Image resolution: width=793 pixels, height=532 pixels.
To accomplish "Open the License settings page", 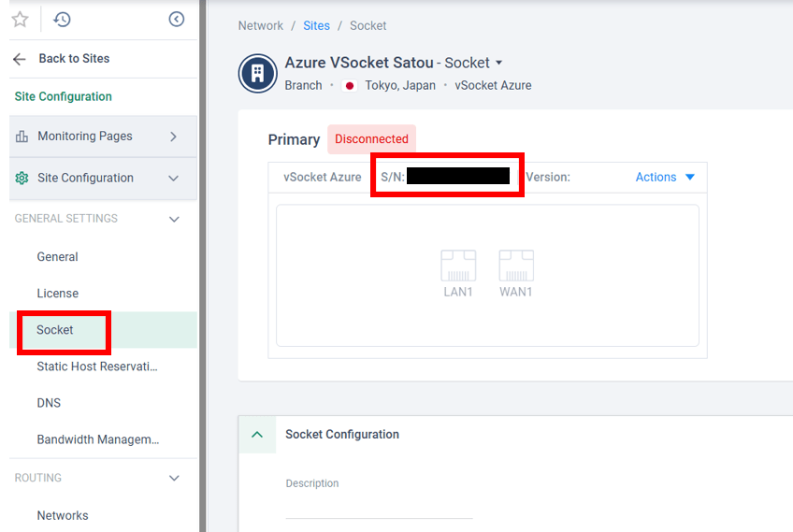I will click(58, 294).
